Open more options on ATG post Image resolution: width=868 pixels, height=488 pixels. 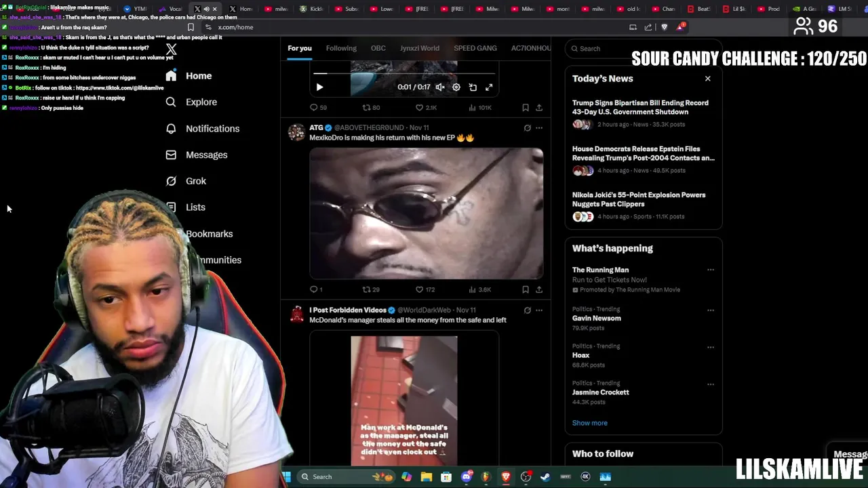pyautogui.click(x=539, y=127)
